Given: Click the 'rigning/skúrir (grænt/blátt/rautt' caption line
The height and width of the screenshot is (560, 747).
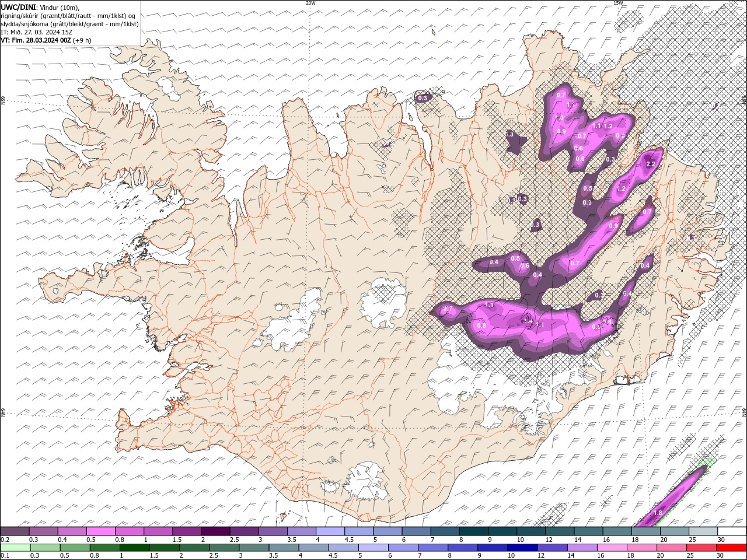Looking at the screenshot, I should (68, 15).
